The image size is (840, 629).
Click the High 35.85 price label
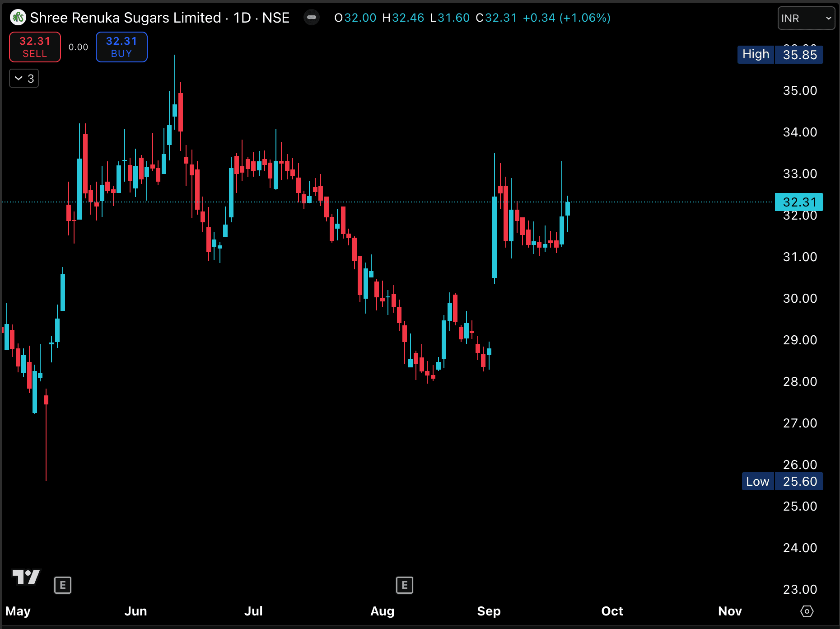[x=780, y=55]
